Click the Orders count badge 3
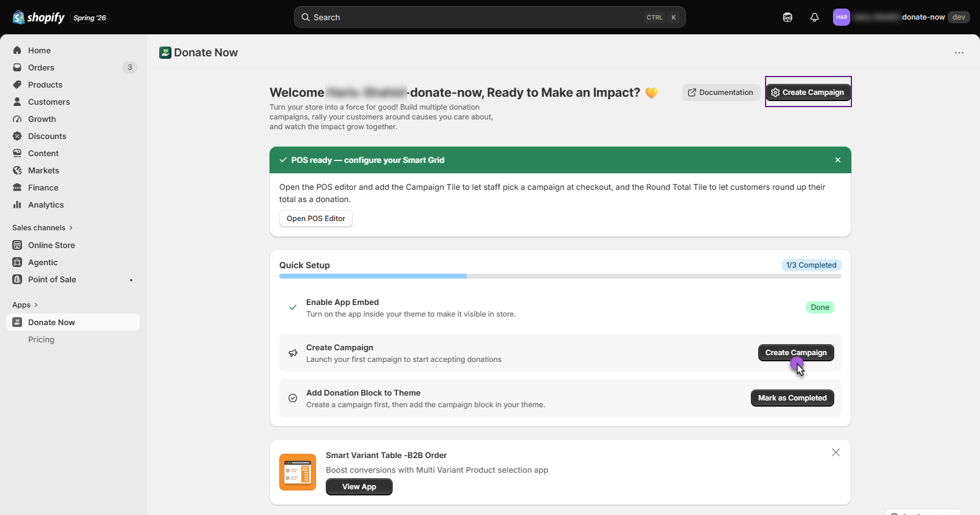This screenshot has height=515, width=980. [x=130, y=67]
